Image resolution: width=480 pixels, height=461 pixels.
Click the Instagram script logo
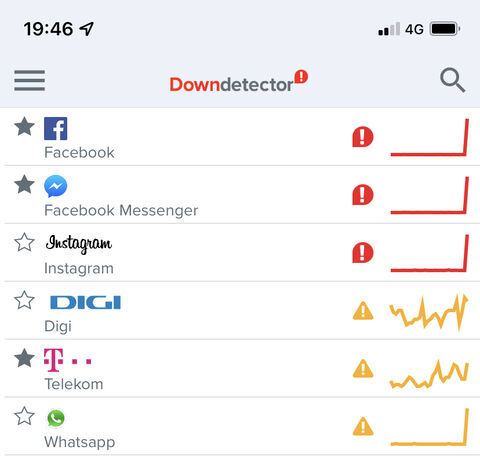[x=79, y=244]
